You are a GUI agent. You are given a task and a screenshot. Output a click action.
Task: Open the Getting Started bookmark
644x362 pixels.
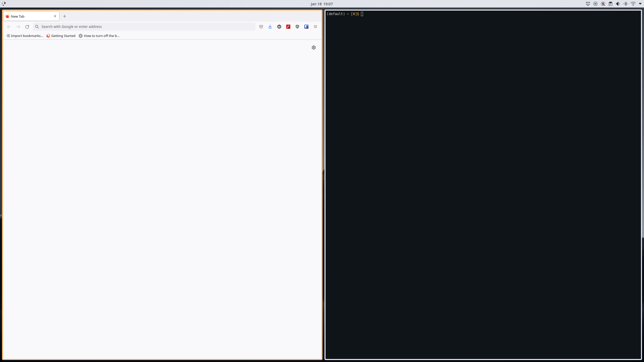[x=61, y=36]
